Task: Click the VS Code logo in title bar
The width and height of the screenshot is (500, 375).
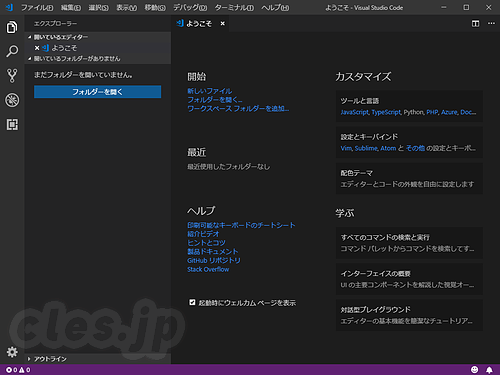Action: click(x=9, y=7)
